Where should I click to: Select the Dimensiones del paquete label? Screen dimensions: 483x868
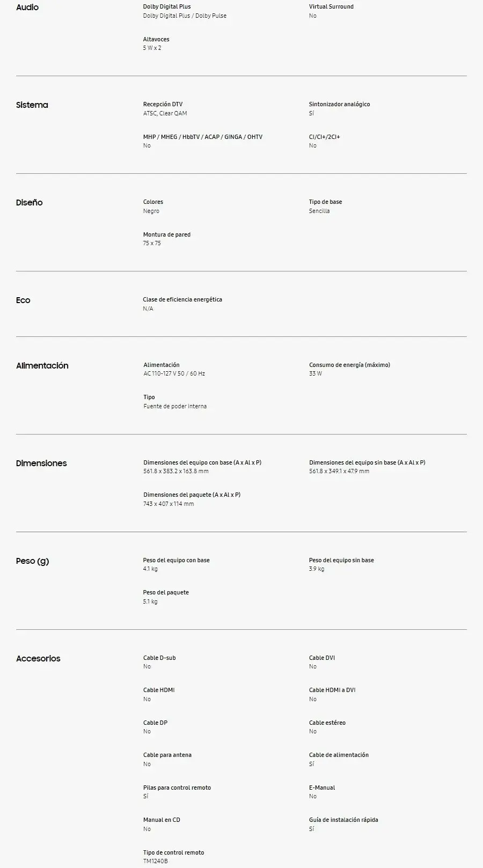(192, 495)
